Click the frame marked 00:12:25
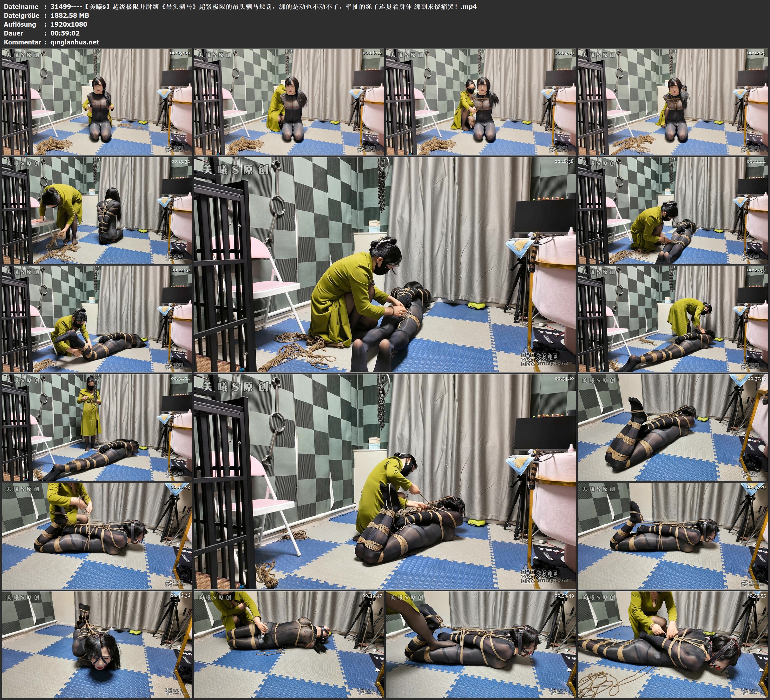 673,102
